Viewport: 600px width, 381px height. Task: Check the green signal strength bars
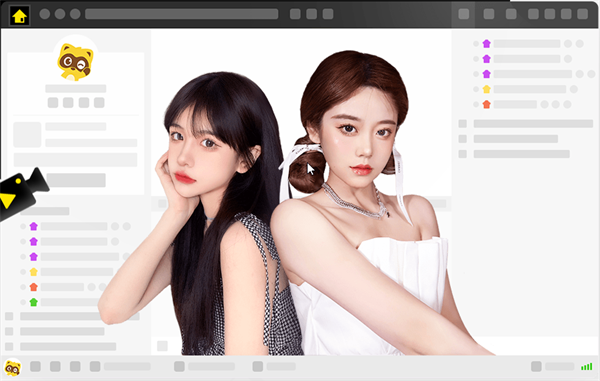coord(586,367)
